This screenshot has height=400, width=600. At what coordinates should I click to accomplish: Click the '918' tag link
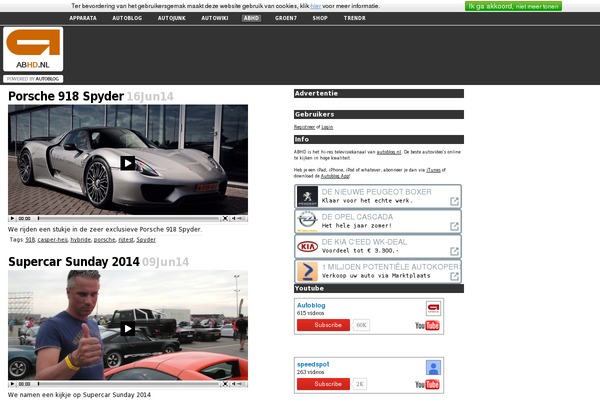(30, 240)
